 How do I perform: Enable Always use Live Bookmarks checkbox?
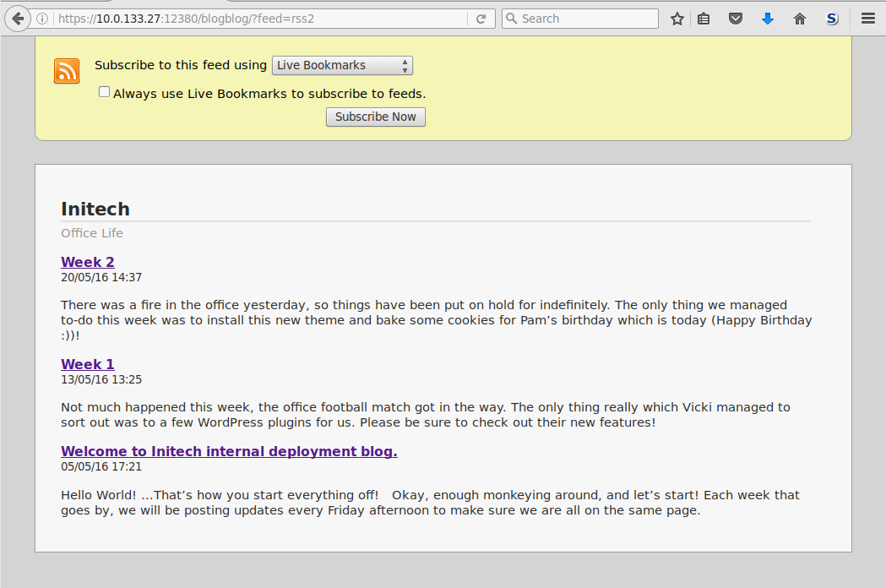[105, 92]
